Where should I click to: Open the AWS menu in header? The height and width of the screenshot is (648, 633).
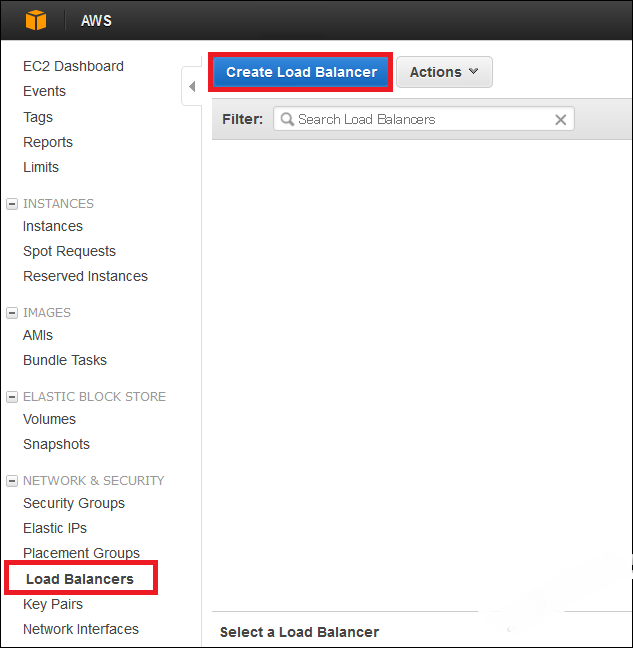click(x=96, y=20)
